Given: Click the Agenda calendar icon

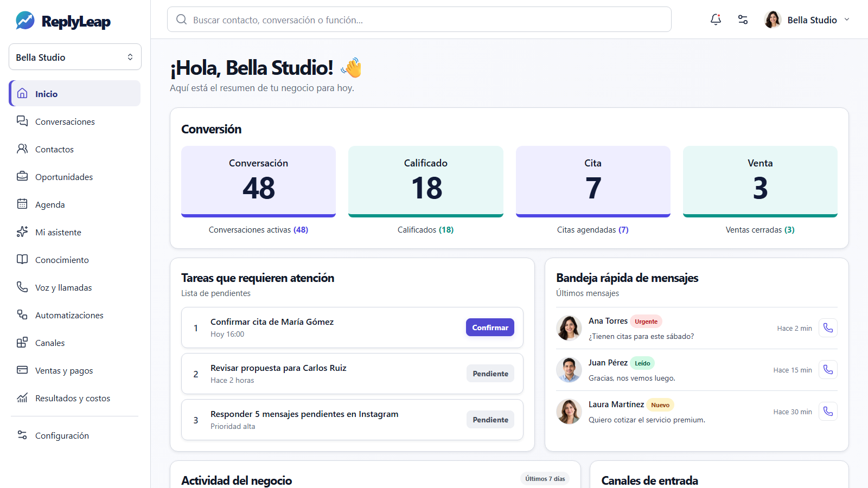Looking at the screenshot, I should pyautogui.click(x=22, y=204).
